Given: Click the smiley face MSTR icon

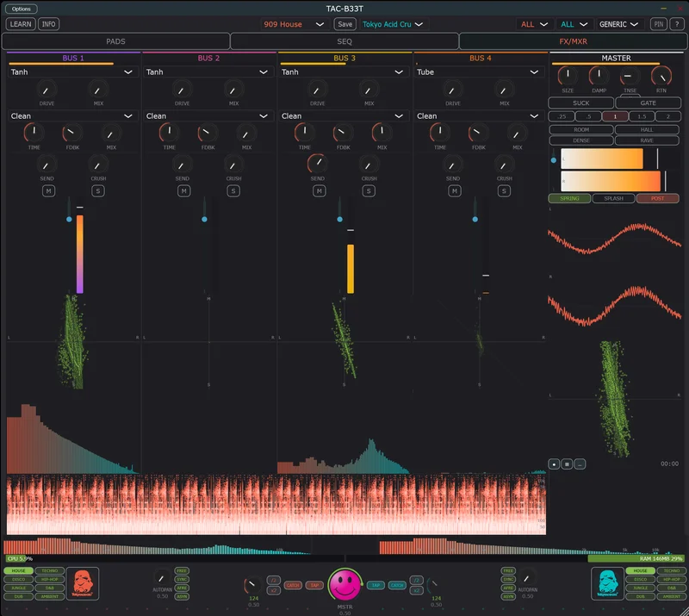Looking at the screenshot, I should click(x=344, y=583).
